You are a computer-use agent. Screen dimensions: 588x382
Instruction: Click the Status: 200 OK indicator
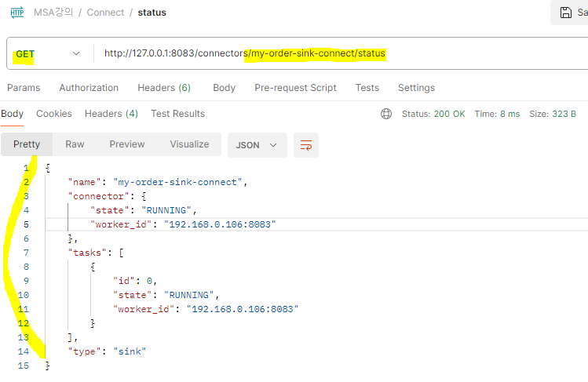(433, 114)
